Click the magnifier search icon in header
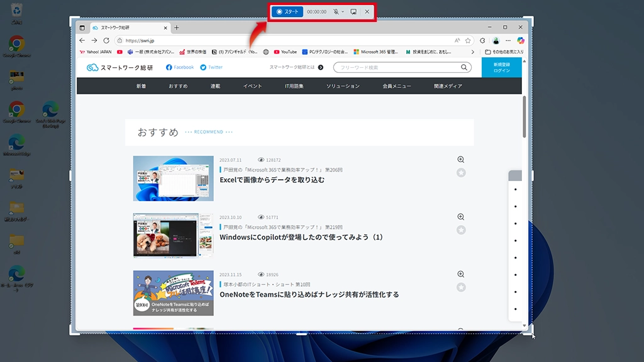Viewport: 644px width, 362px height. coord(464,67)
